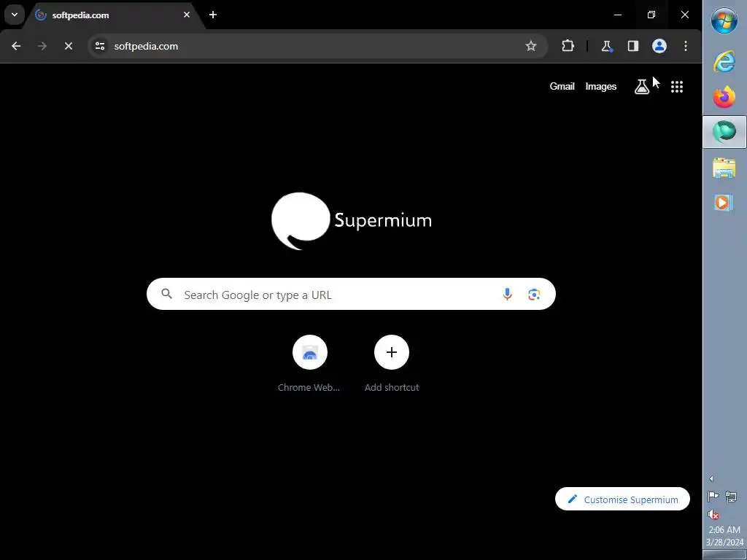Minimize the browser window

[618, 15]
